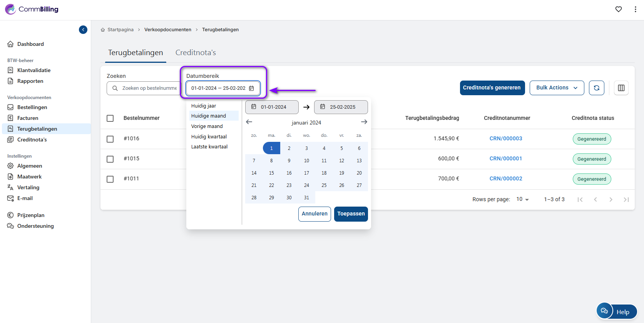Open the three-dot options menu

pyautogui.click(x=635, y=9)
